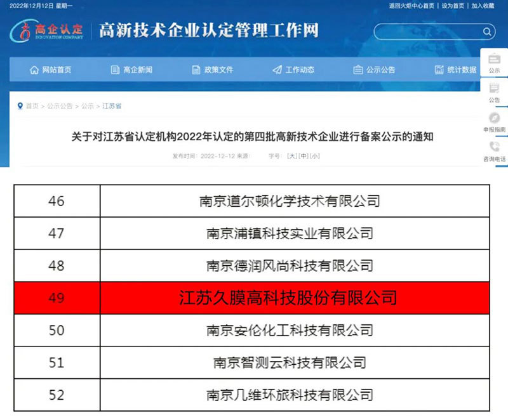Click the 加入收藏 link

(483, 6)
